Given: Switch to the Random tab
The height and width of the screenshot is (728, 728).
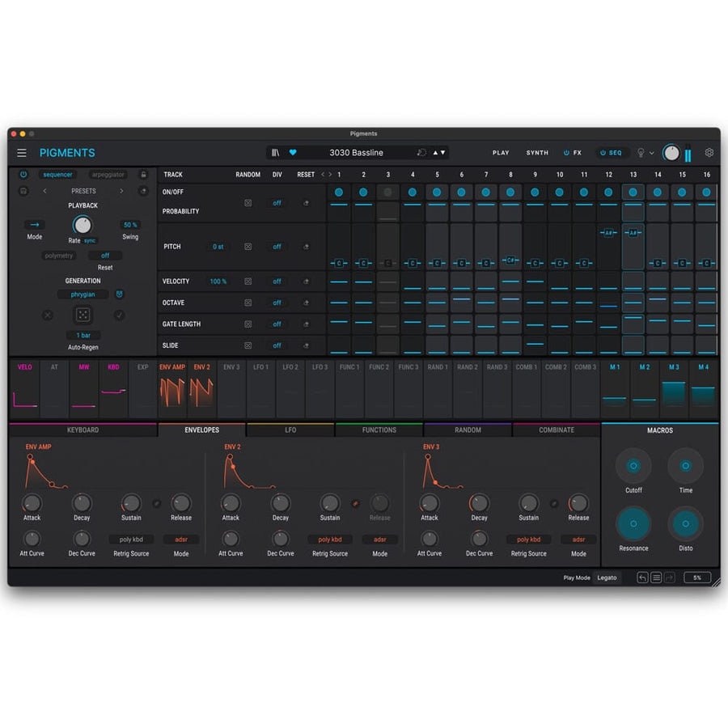Looking at the screenshot, I should click(468, 430).
